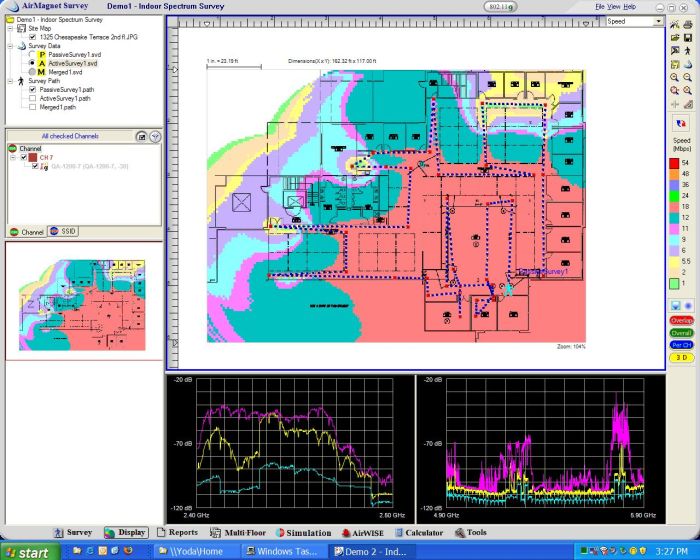Click the 24 Mbps green color swatch
This screenshot has height=560, width=700.
point(674,196)
